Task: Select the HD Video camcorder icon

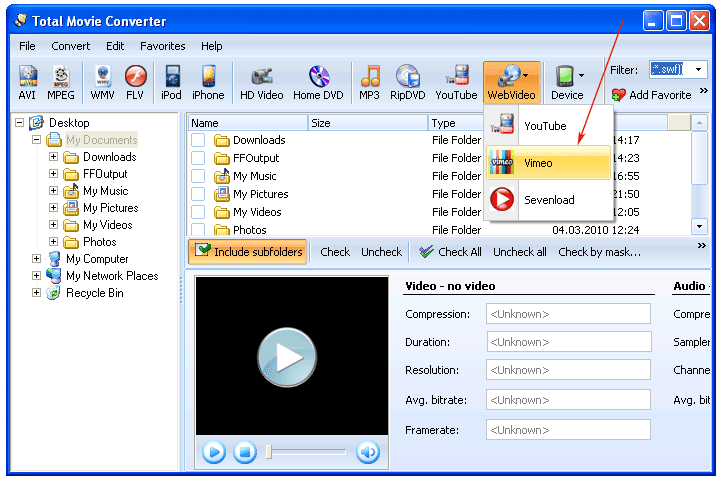Action: [x=262, y=83]
